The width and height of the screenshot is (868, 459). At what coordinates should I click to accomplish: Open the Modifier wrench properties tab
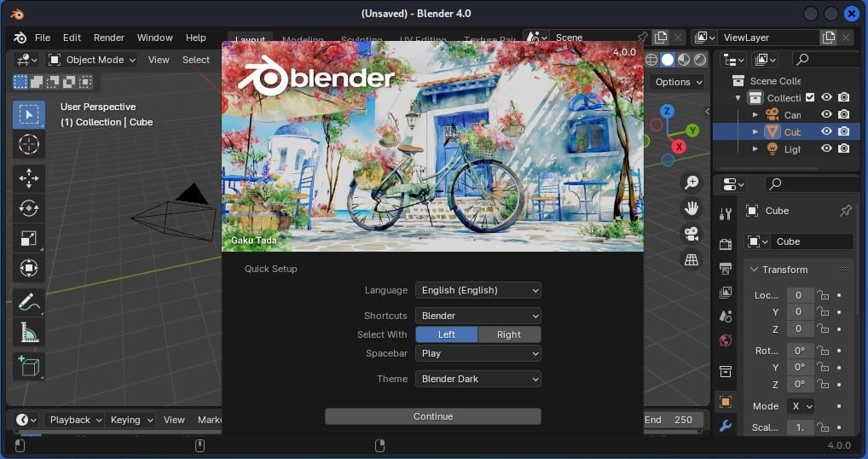click(726, 426)
